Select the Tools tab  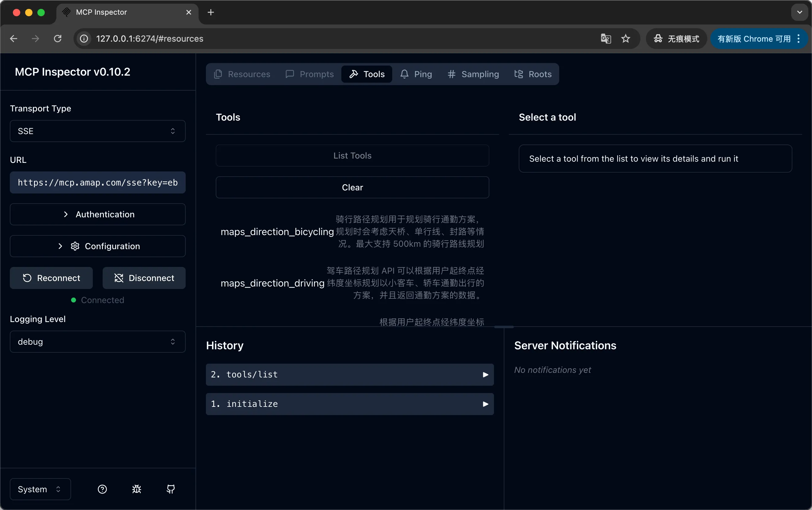pyautogui.click(x=367, y=74)
